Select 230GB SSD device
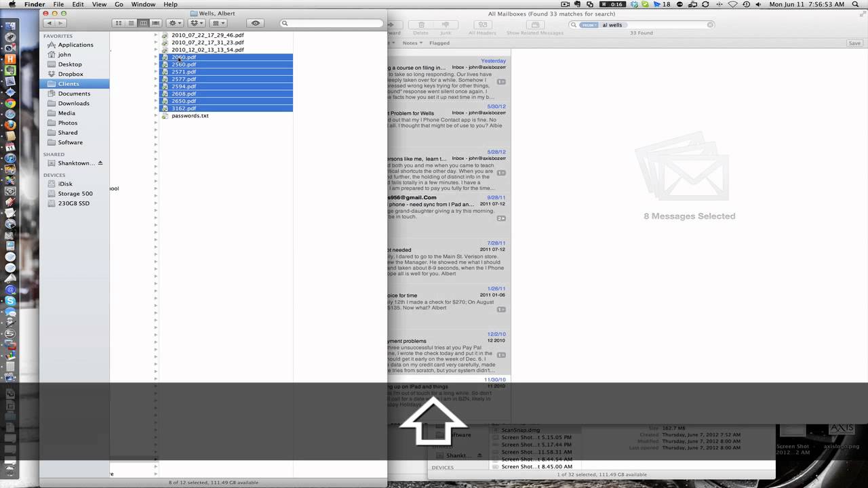 75,203
